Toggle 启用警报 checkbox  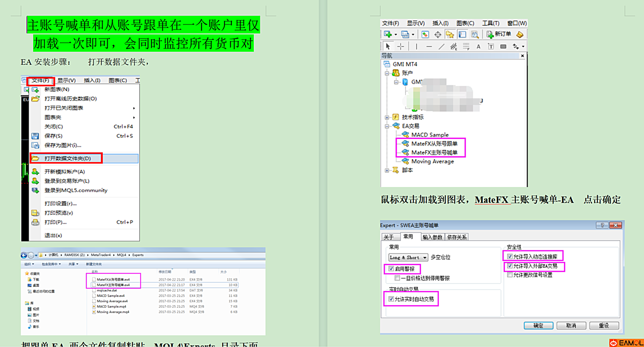(x=391, y=268)
